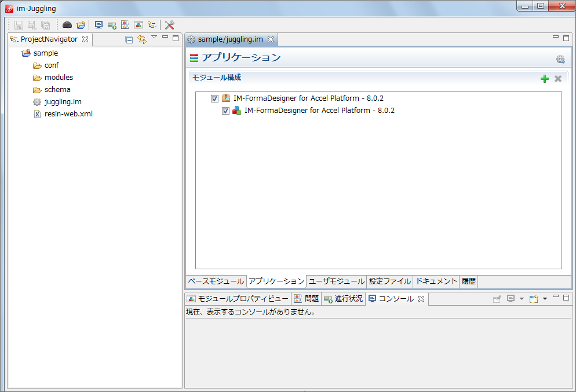The image size is (576, 392).
Task: Switch to the 履歴 tab
Action: click(468, 281)
